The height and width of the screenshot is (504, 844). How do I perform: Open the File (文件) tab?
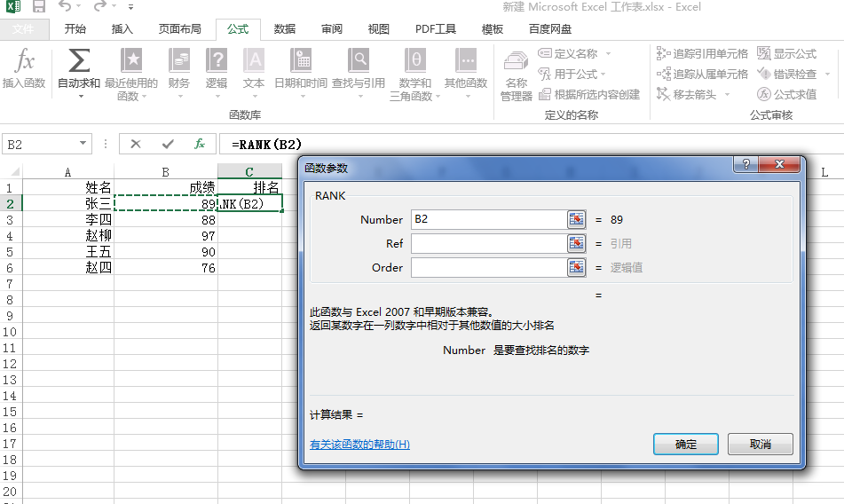(24, 29)
